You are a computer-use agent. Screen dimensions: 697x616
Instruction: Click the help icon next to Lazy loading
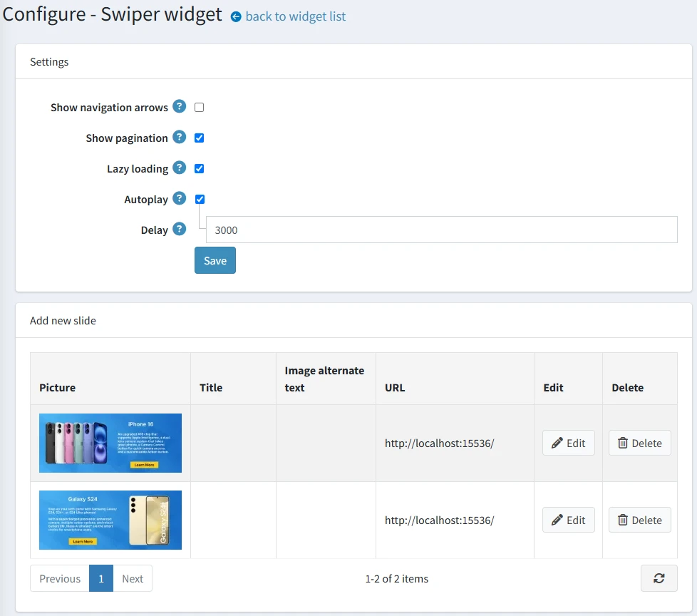coord(179,168)
